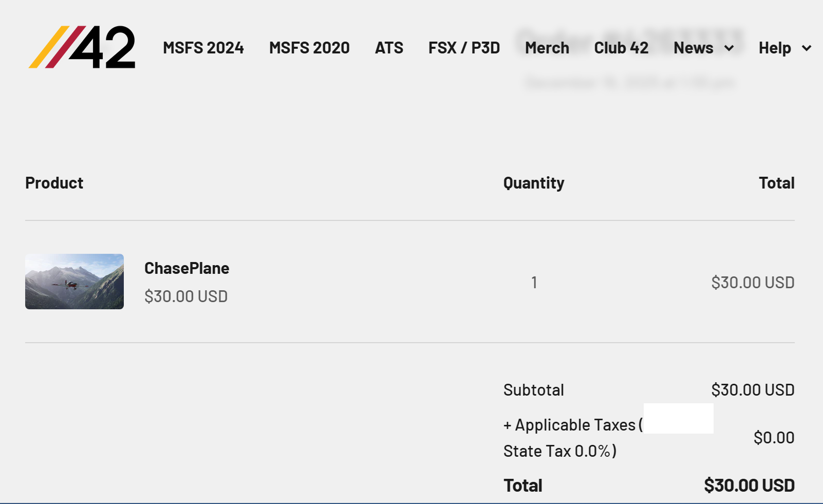Click the Quantity column header
Viewport: 823px width, 504px height.
click(x=534, y=183)
